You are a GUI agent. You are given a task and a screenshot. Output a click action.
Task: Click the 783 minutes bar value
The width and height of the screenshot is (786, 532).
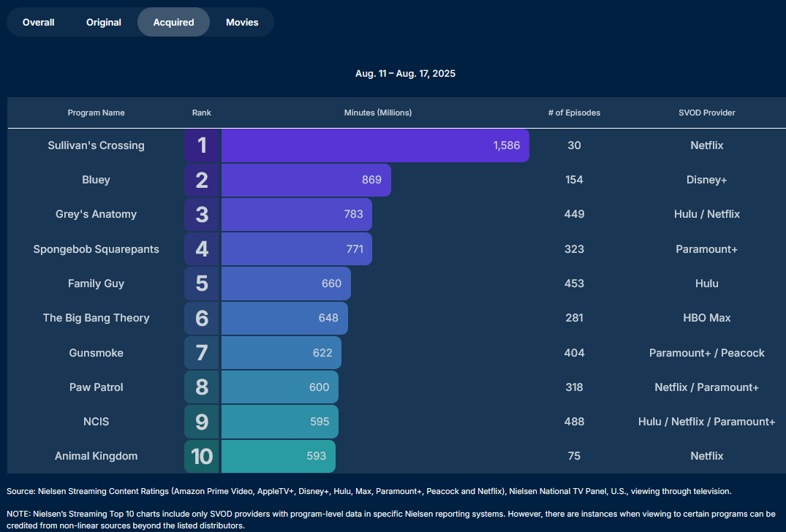(353, 214)
